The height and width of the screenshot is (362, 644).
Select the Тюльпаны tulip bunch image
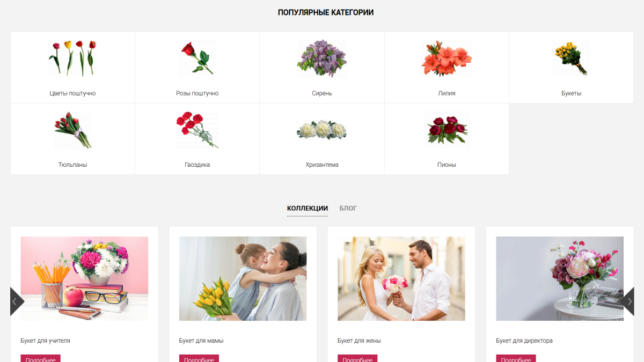tap(72, 130)
